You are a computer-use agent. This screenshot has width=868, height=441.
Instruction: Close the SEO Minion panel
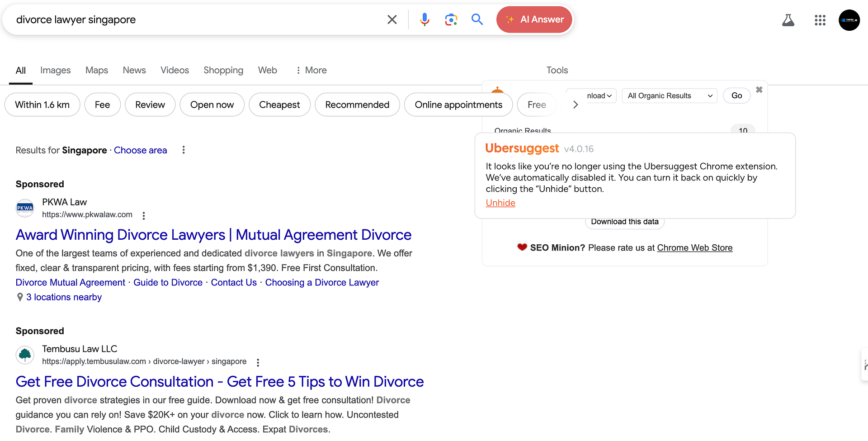(x=759, y=90)
